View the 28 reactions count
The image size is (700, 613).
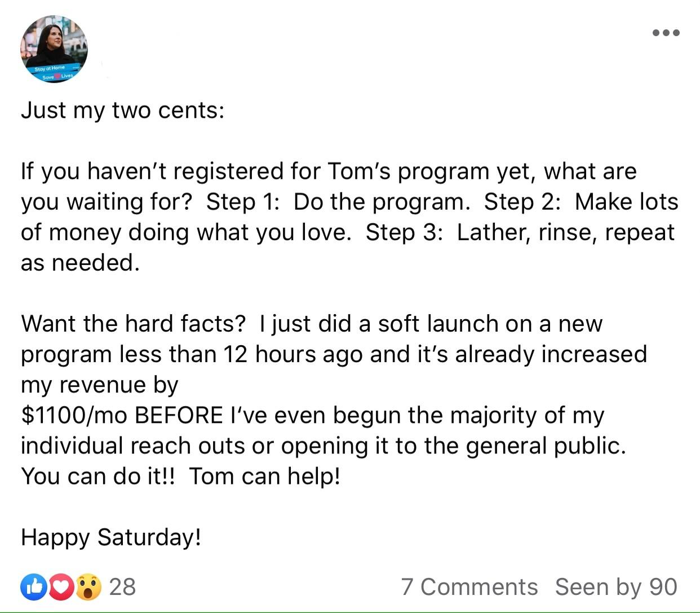122,587
